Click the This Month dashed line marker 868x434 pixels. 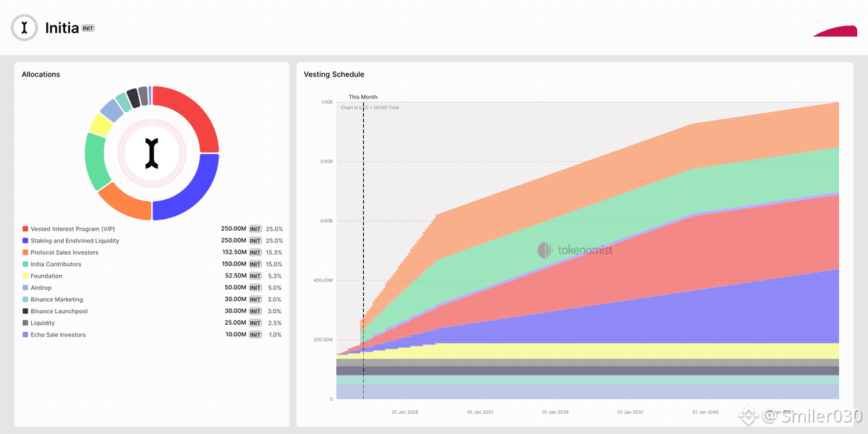tap(363, 250)
